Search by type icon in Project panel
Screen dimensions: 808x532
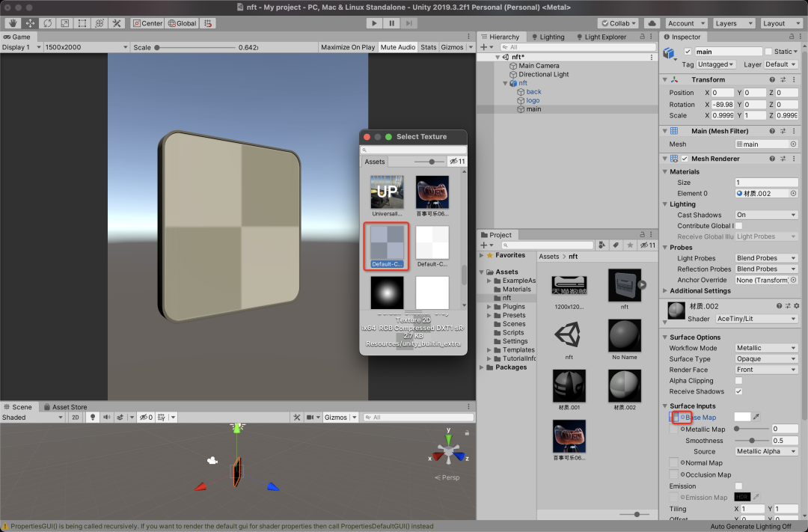click(x=602, y=245)
